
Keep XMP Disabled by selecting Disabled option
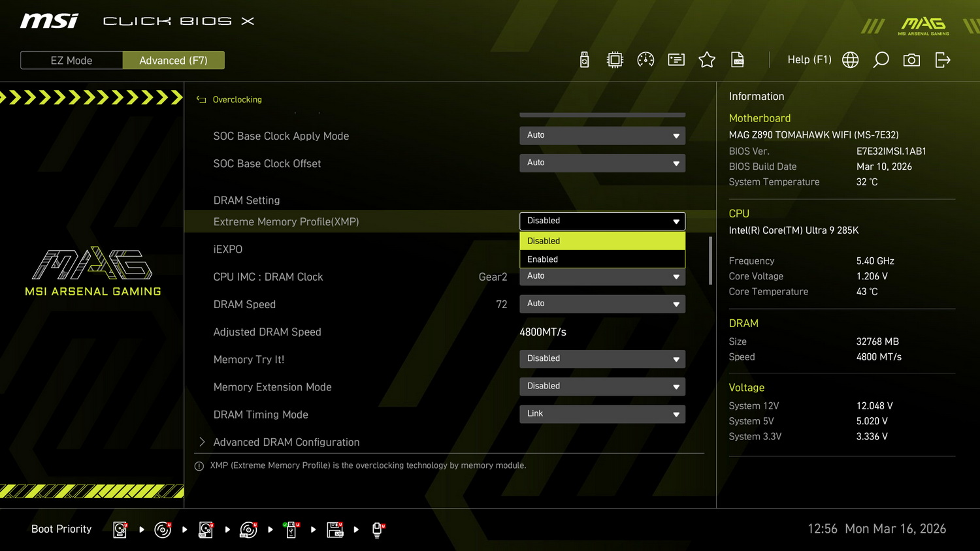point(602,240)
